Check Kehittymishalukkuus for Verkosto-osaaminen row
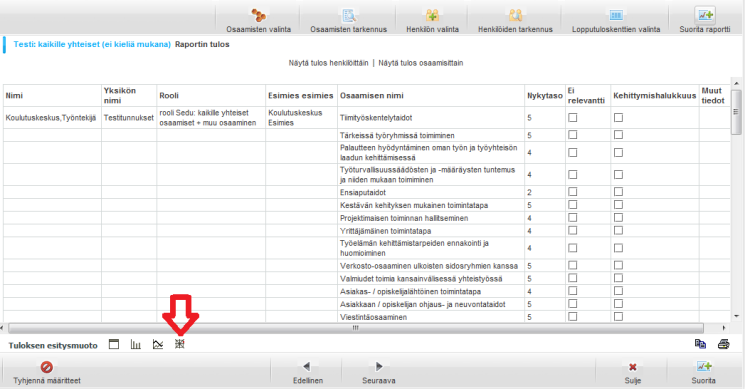The height and width of the screenshot is (389, 745). coord(618,266)
